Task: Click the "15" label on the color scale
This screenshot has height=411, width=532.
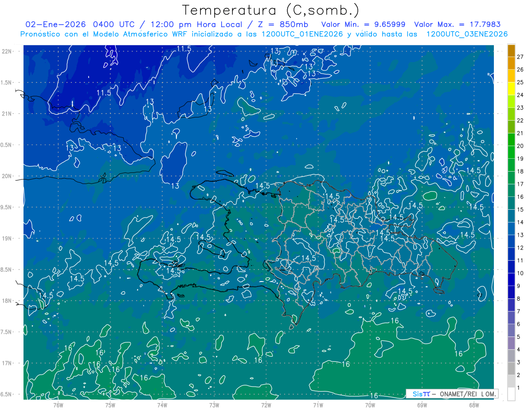Action: pos(520,209)
